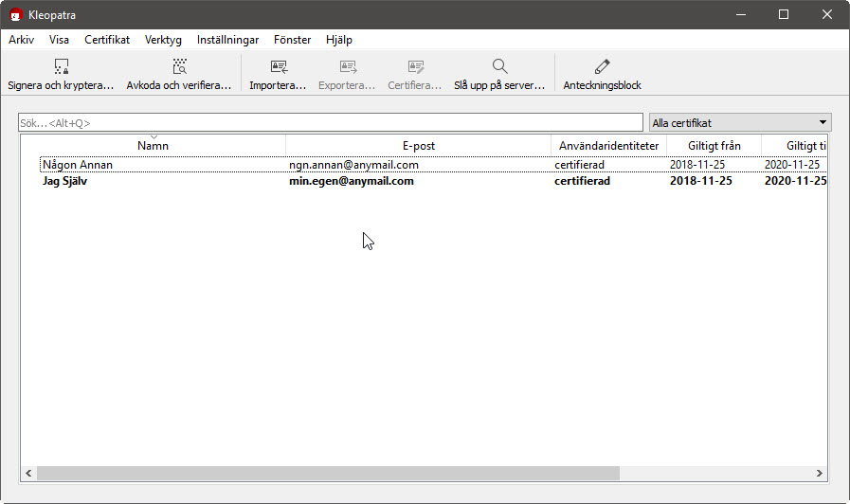
Task: Click the Importera certificate icon
Action: (x=278, y=67)
